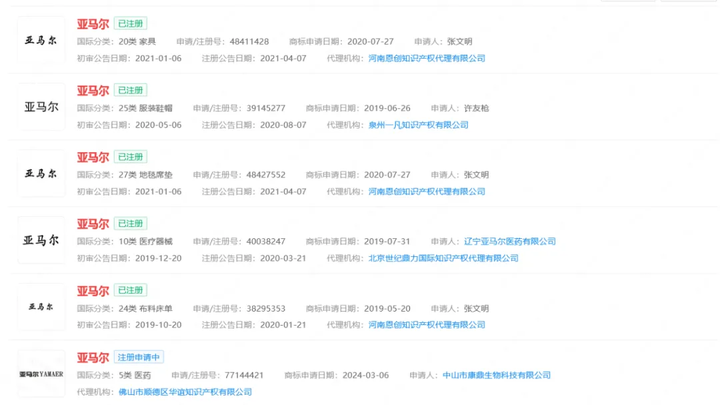Screen dimensions: 720x405
Task: Click application date 2019-05-20
Action: 387,309
